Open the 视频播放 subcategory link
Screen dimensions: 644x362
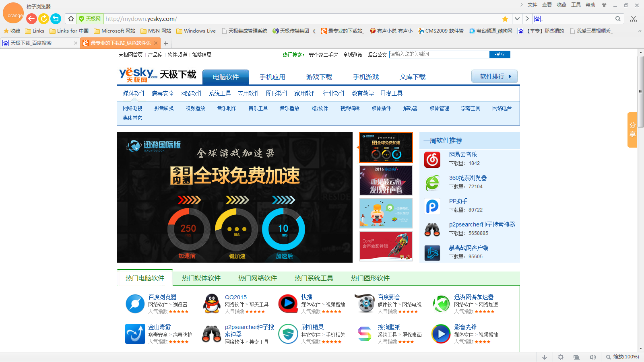coord(195,108)
